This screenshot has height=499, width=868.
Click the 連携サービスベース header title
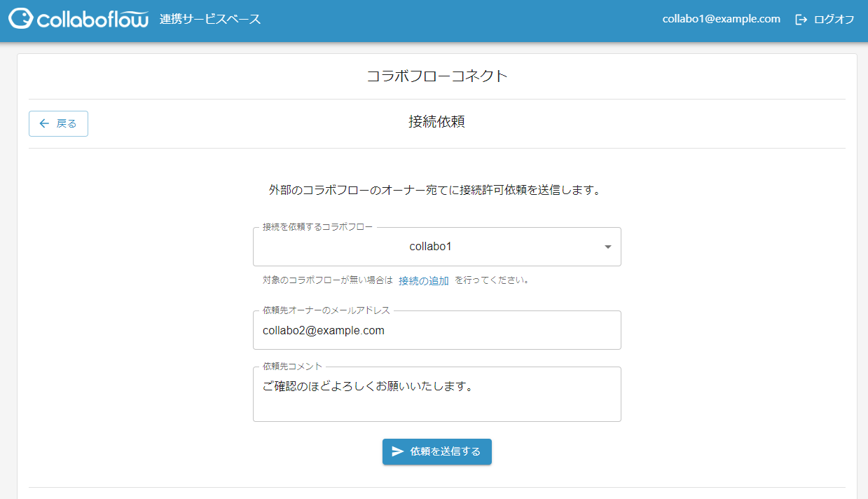[x=209, y=19]
